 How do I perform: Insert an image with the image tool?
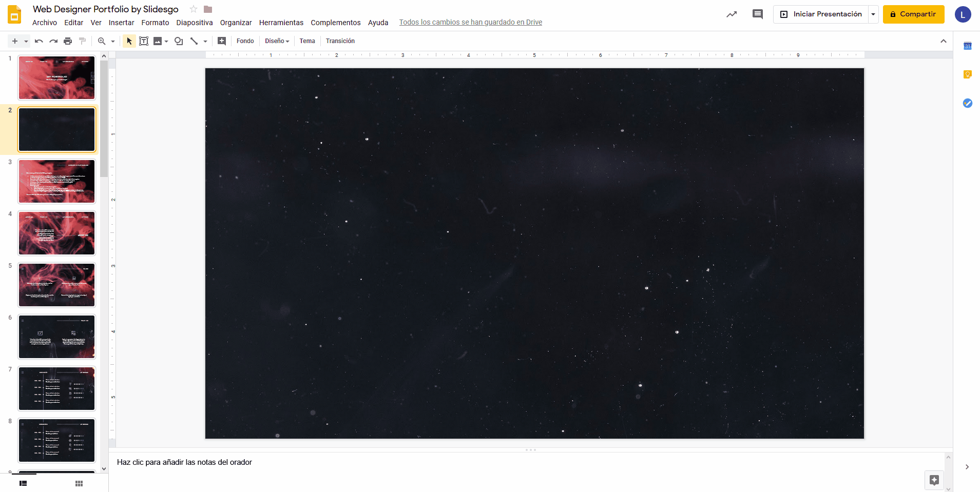[158, 41]
